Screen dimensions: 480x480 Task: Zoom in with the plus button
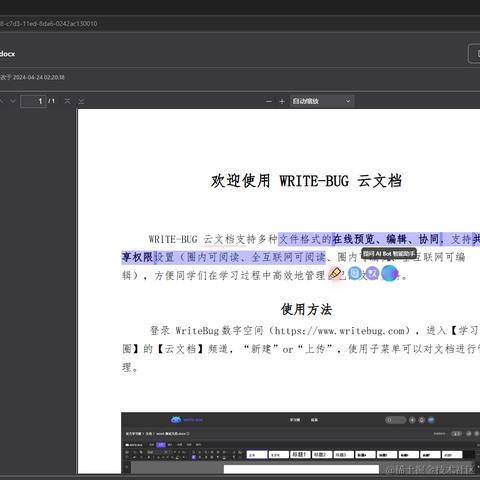click(282, 101)
